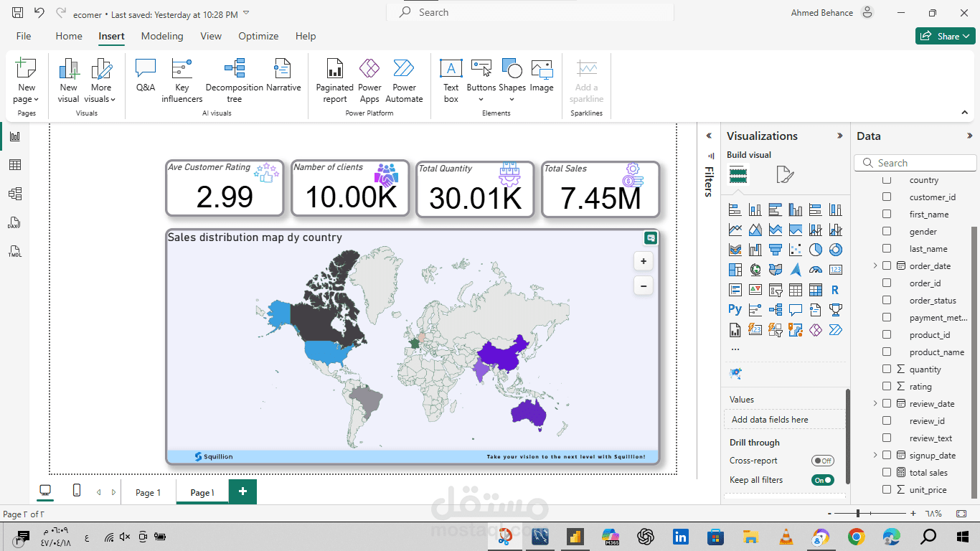Tick the rating field checkbox
Image resolution: width=980 pixels, height=551 pixels.
[x=887, y=387]
